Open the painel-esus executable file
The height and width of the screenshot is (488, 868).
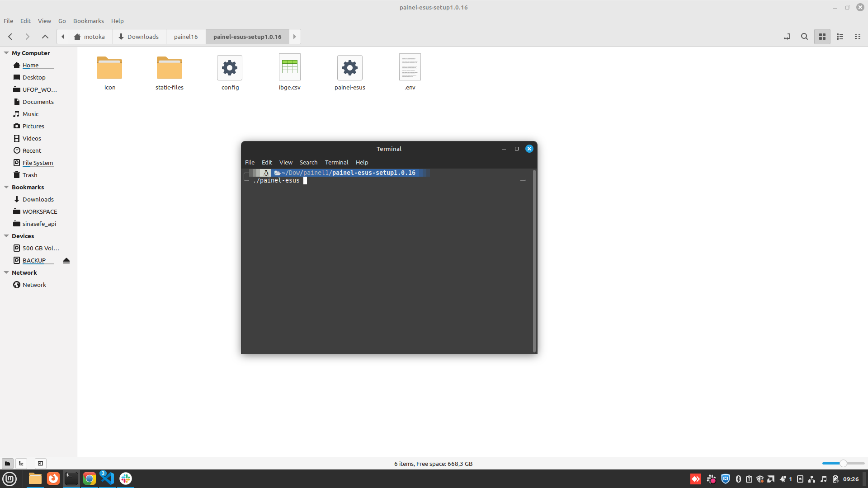[x=349, y=67]
